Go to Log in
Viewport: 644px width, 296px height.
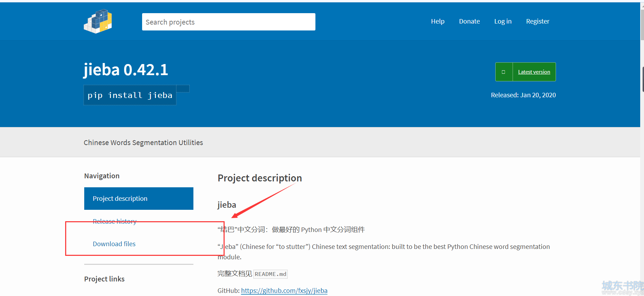tap(503, 21)
